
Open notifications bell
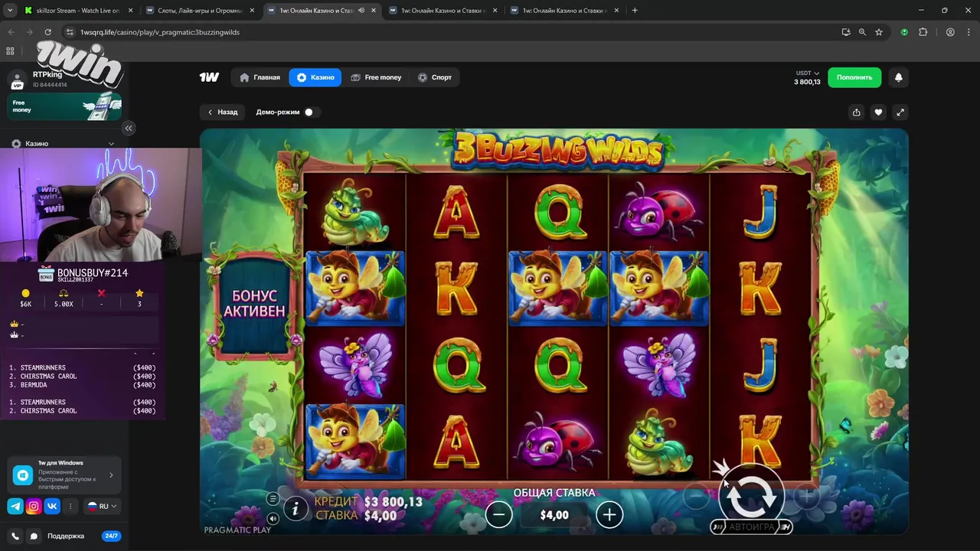[899, 77]
